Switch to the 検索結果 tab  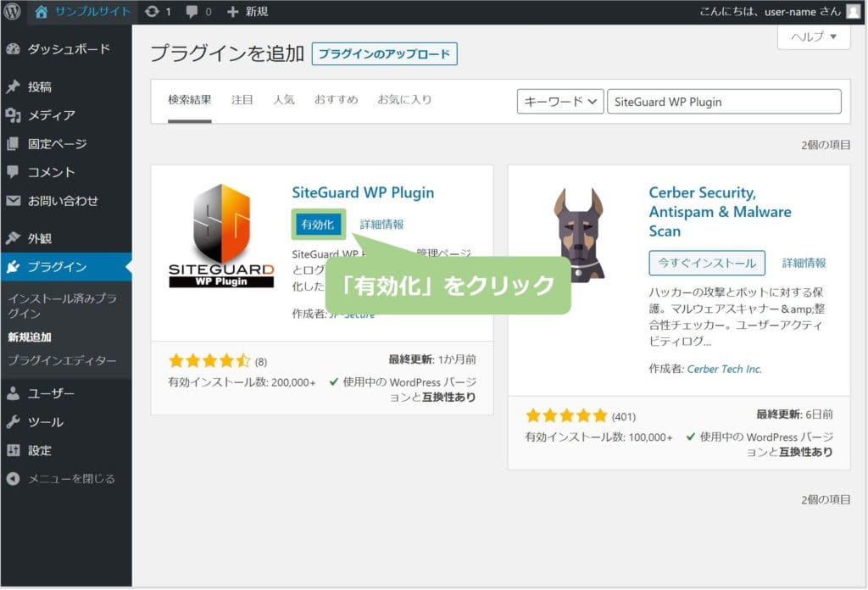[x=190, y=100]
